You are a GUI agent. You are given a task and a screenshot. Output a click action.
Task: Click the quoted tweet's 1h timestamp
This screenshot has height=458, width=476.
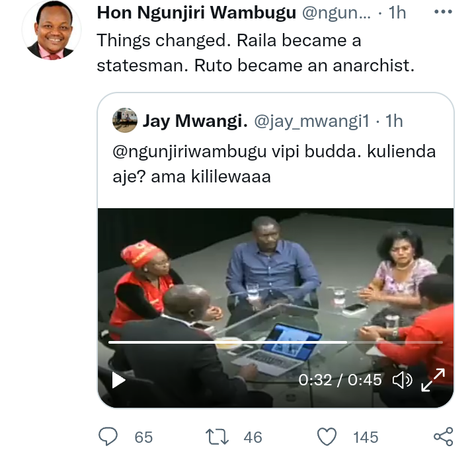tap(394, 121)
